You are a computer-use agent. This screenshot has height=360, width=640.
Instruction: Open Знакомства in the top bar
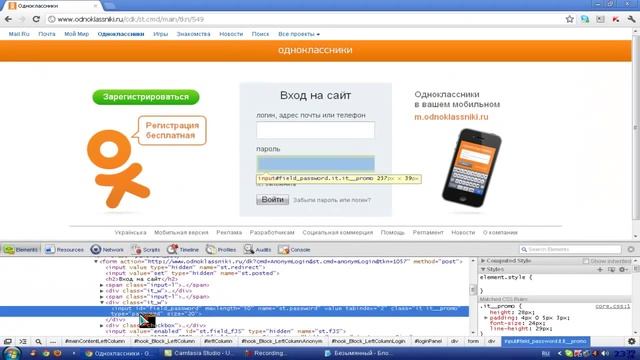(x=193, y=34)
